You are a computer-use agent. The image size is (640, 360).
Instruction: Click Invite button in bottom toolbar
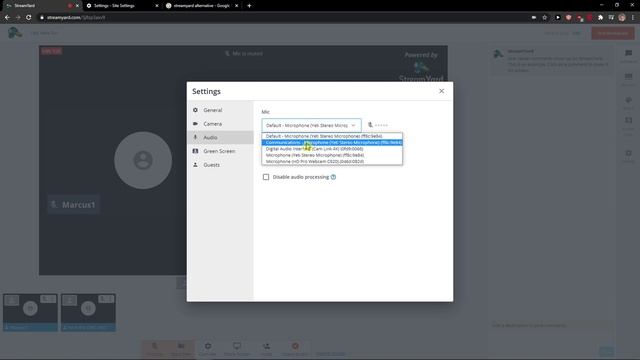pyautogui.click(x=266, y=349)
